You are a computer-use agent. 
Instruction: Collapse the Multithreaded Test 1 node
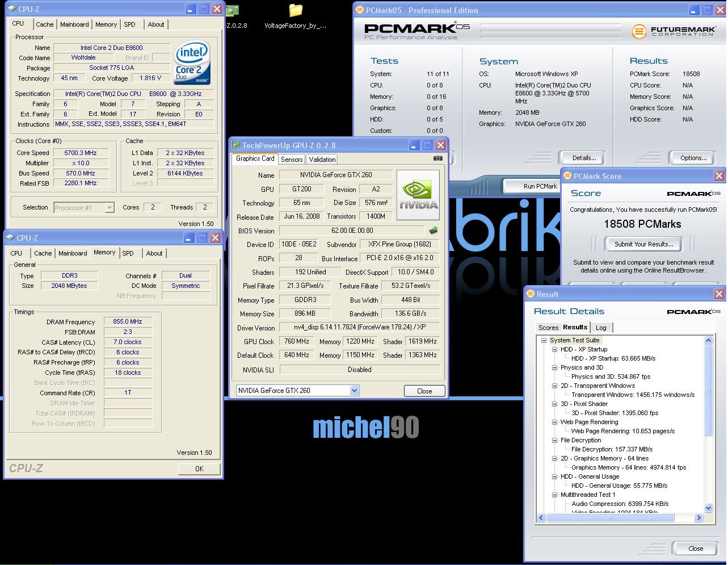coord(554,495)
